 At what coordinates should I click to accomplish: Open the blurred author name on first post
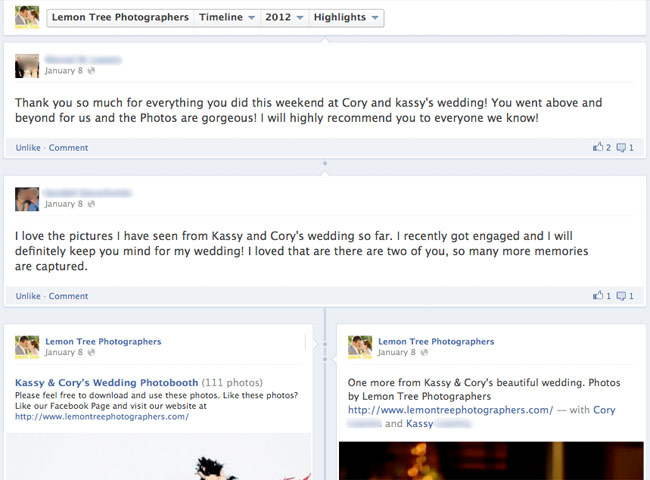click(x=83, y=60)
